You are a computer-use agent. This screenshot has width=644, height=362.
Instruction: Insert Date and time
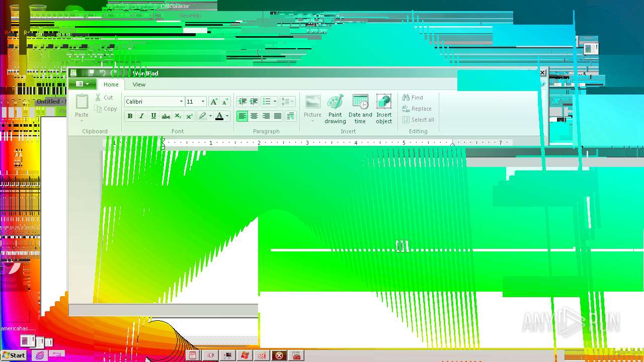tap(360, 109)
